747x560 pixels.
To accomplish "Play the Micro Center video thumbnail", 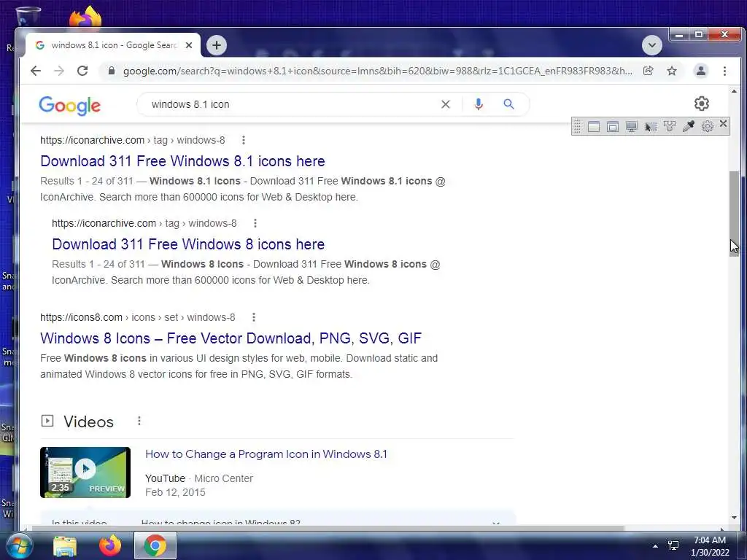I will point(85,472).
